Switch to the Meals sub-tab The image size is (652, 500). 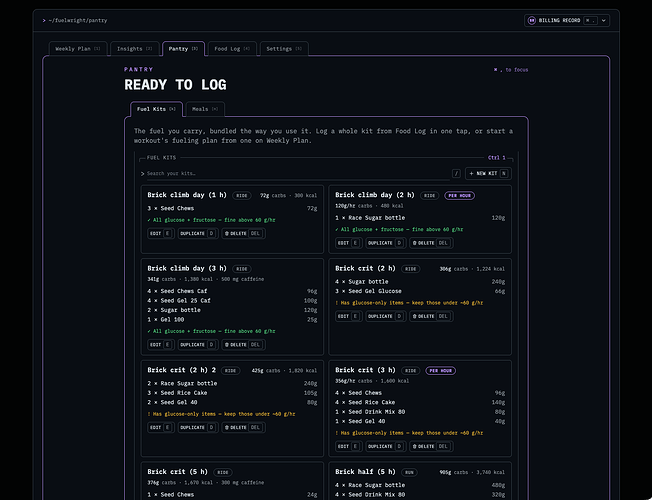[x=205, y=109]
